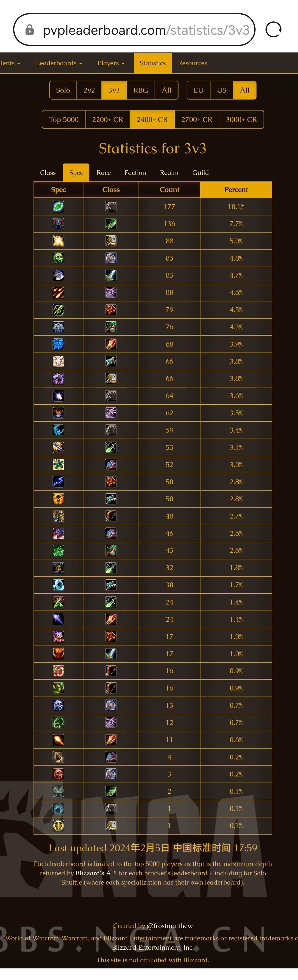Switch to the Race statistics tab
The image size is (298, 980).
pyautogui.click(x=104, y=173)
